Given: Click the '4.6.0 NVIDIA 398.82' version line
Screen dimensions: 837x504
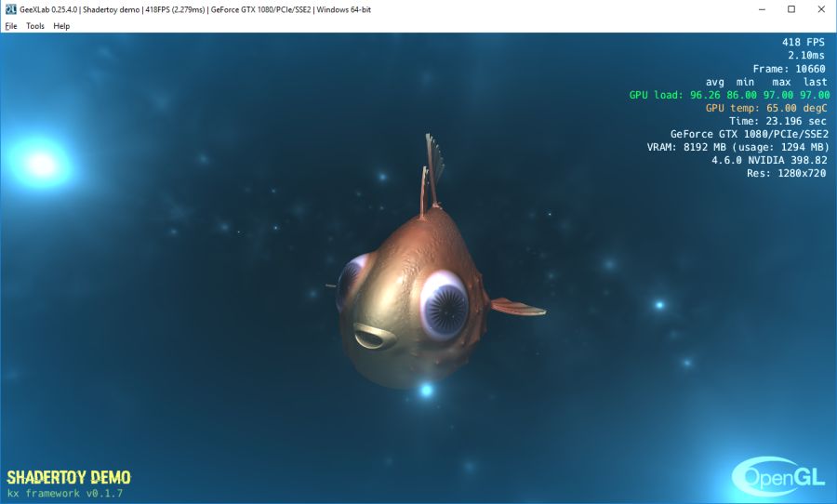Looking at the screenshot, I should pyautogui.click(x=769, y=160).
